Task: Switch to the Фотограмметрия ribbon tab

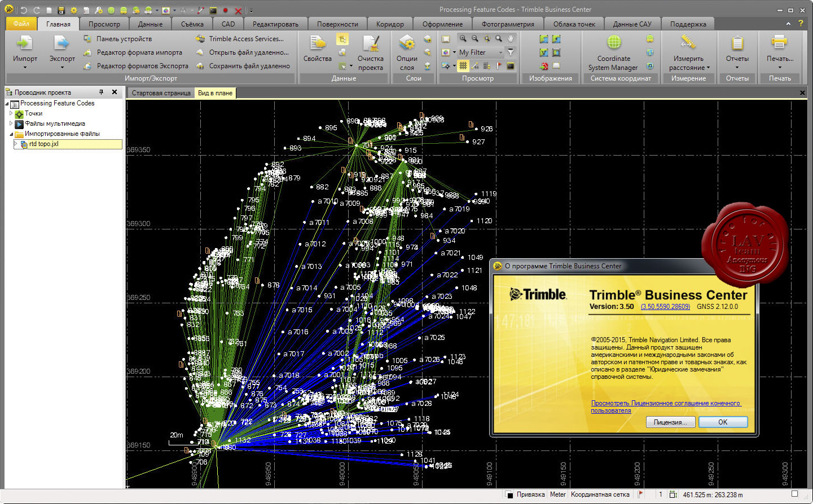Action: [508, 24]
